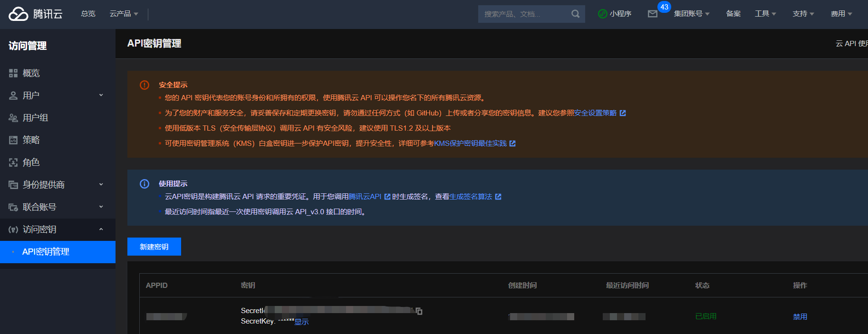Open 备案 in top navigation
868x334 pixels.
[733, 14]
